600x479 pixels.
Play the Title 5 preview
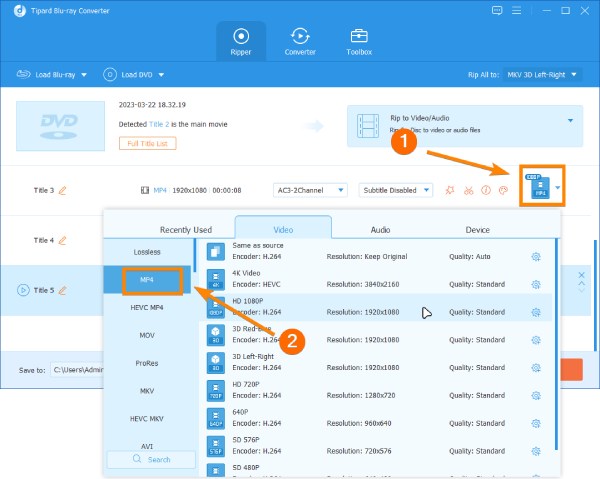pos(23,290)
